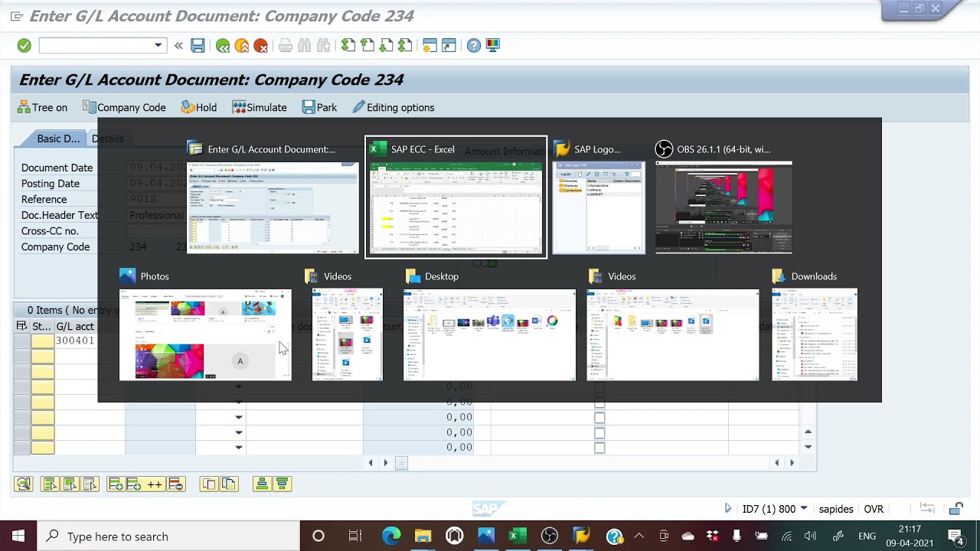Toggle the checkbox in the last table row
Image resolution: width=980 pixels, height=551 pixels.
coord(599,448)
